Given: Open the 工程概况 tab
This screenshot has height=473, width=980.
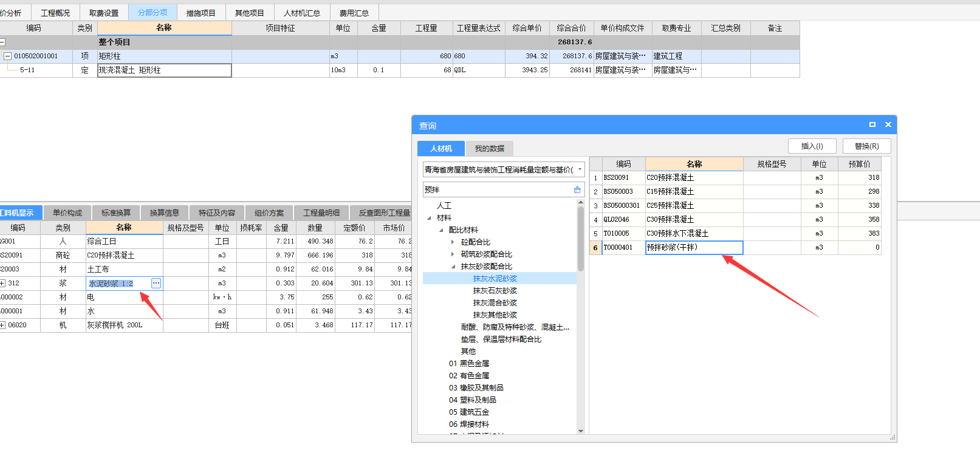Looking at the screenshot, I should [55, 13].
